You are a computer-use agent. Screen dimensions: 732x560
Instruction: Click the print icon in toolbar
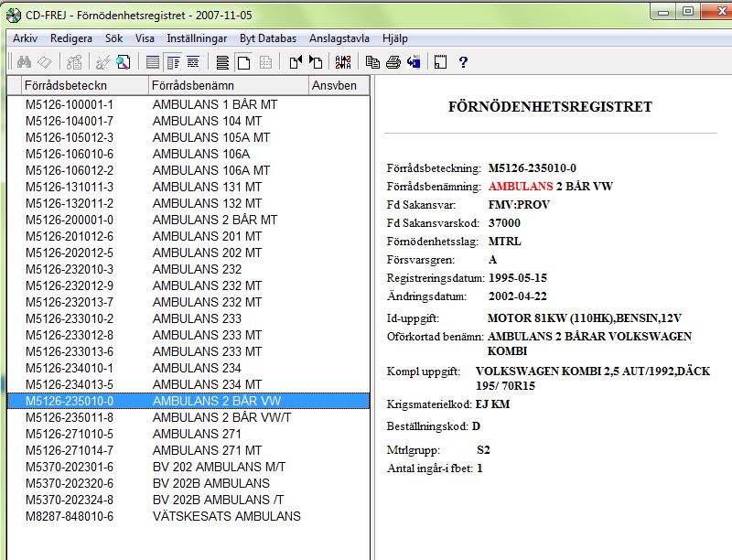click(x=393, y=62)
